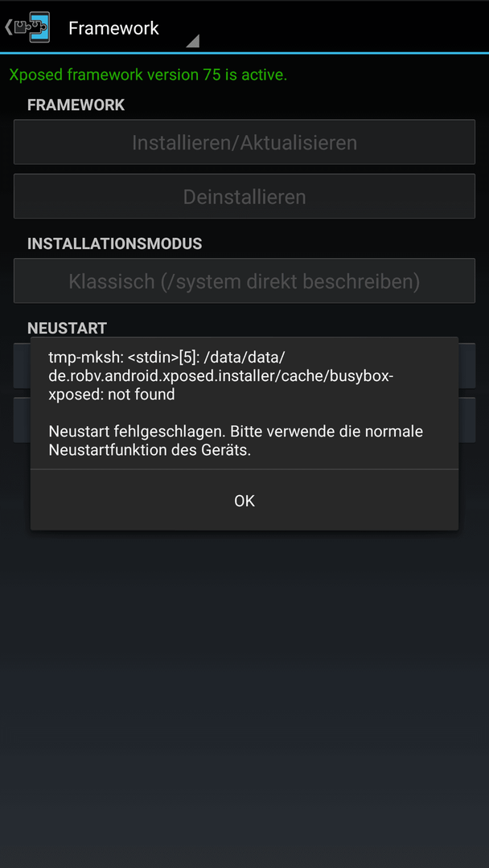Open the Framework section spinner title
489x868 pixels.
click(x=113, y=27)
